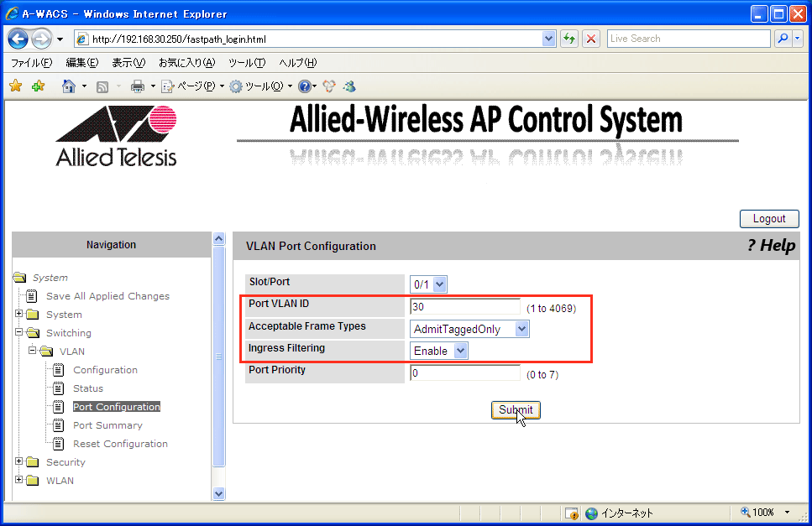Click the Security folder icon
Image resolution: width=812 pixels, height=526 pixels.
coord(33,462)
